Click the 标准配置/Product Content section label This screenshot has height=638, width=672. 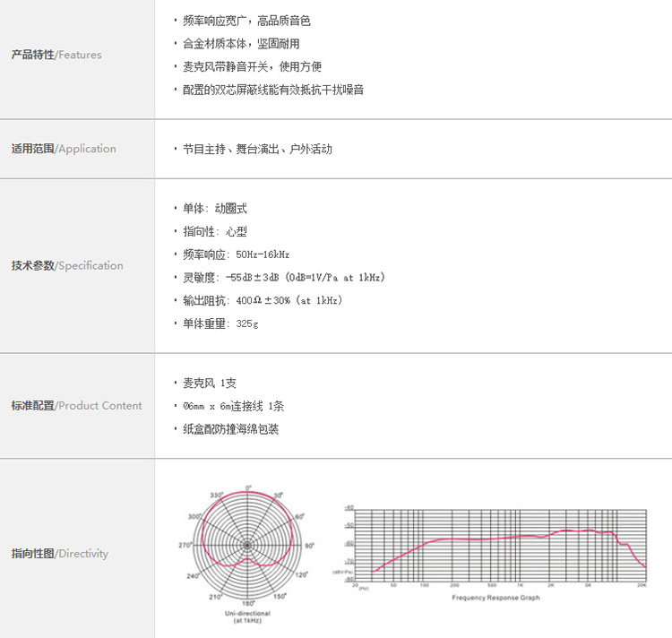76,405
